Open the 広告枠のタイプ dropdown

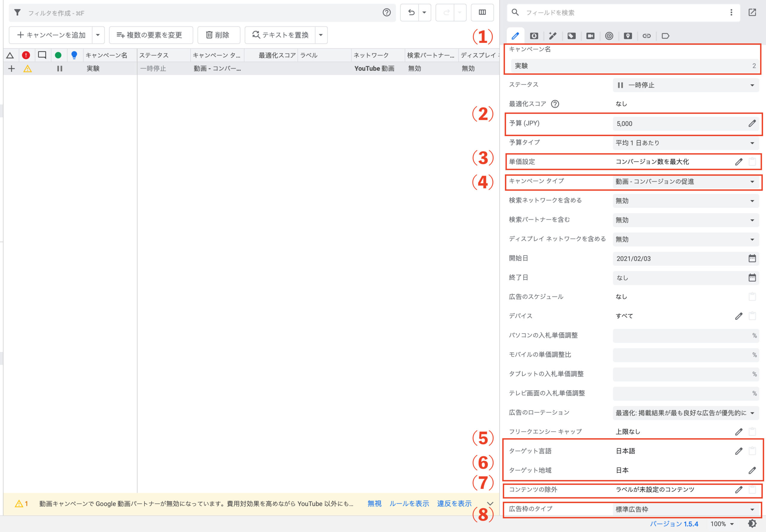pos(685,509)
